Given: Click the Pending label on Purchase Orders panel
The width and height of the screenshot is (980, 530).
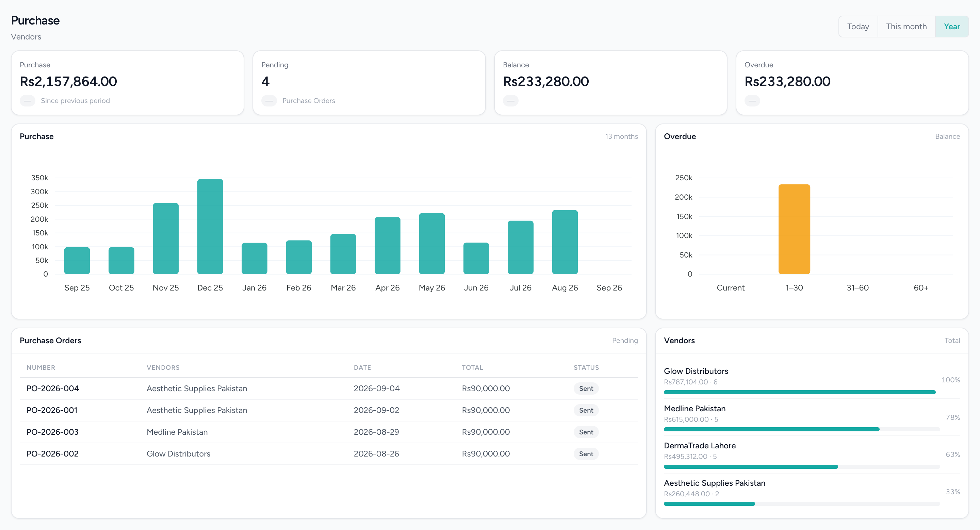Looking at the screenshot, I should (x=625, y=341).
